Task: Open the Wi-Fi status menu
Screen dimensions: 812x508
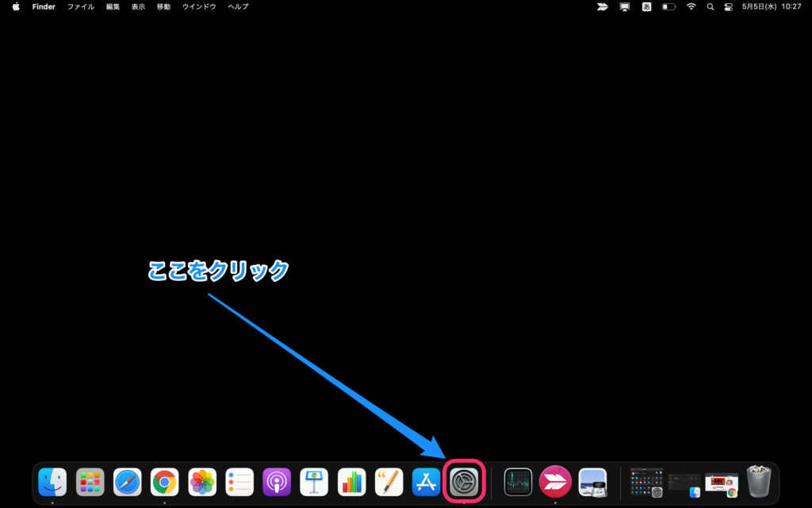Action: 691,6
